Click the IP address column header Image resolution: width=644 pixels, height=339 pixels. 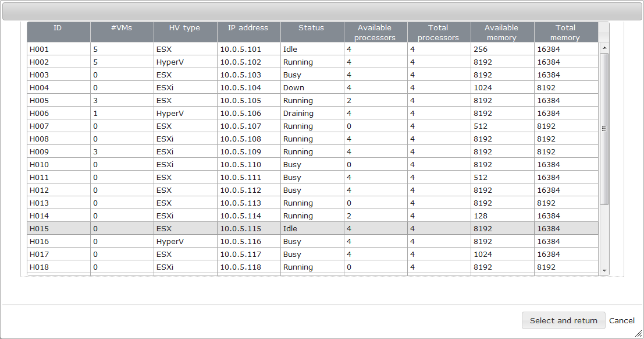[249, 32]
